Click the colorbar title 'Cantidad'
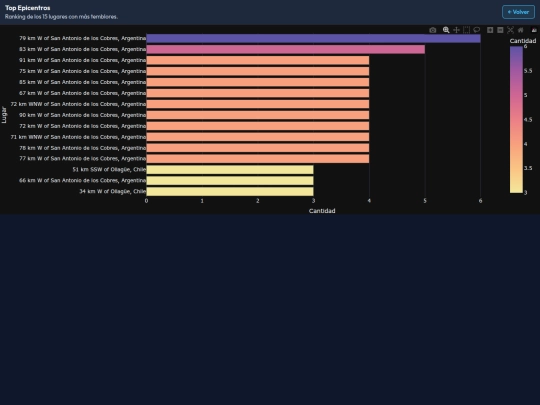Image resolution: width=540 pixels, height=405 pixels. tap(523, 41)
